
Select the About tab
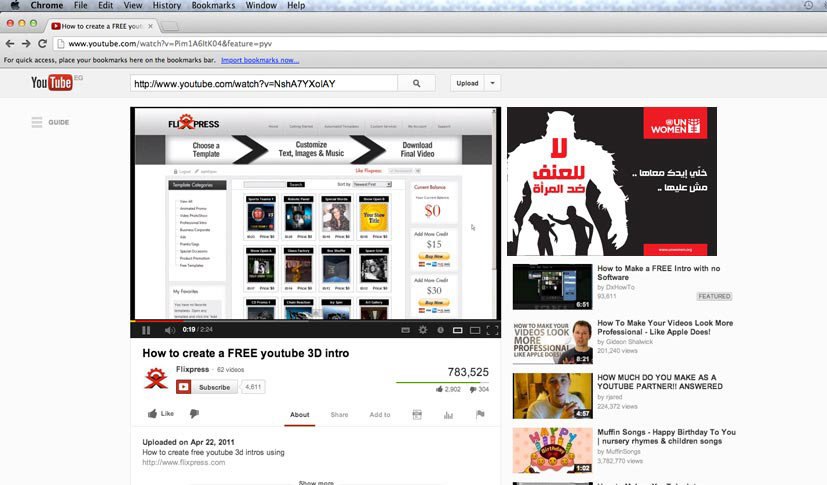tap(300, 415)
